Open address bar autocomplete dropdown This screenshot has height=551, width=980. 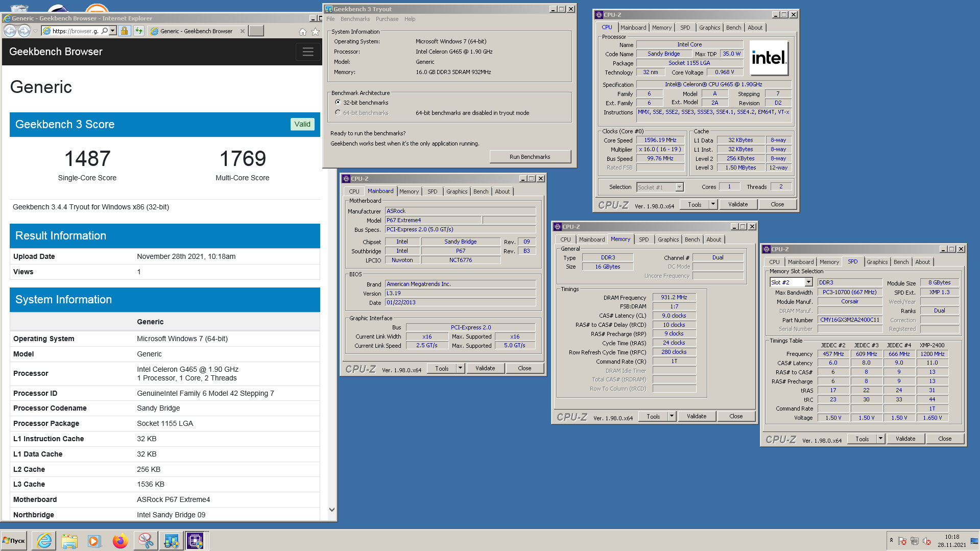point(113,31)
